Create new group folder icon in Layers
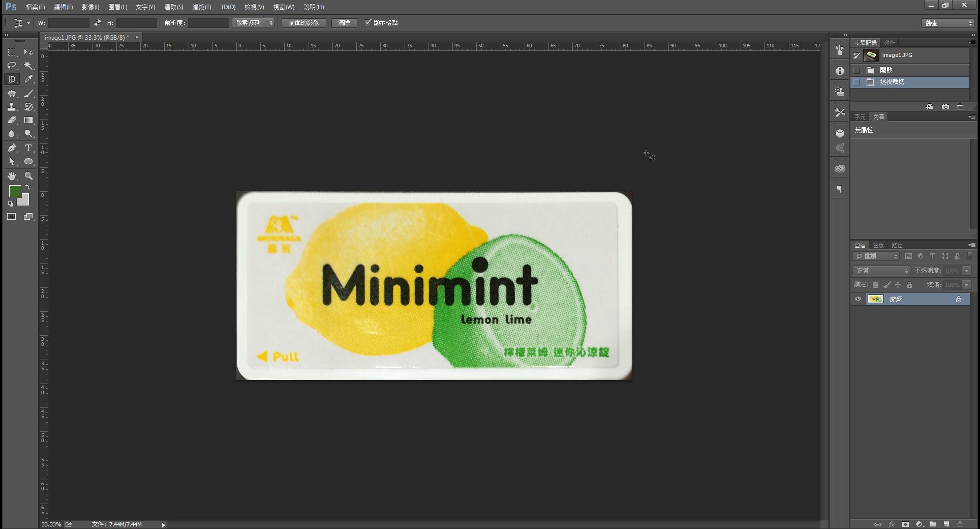This screenshot has height=529, width=980. tap(933, 524)
